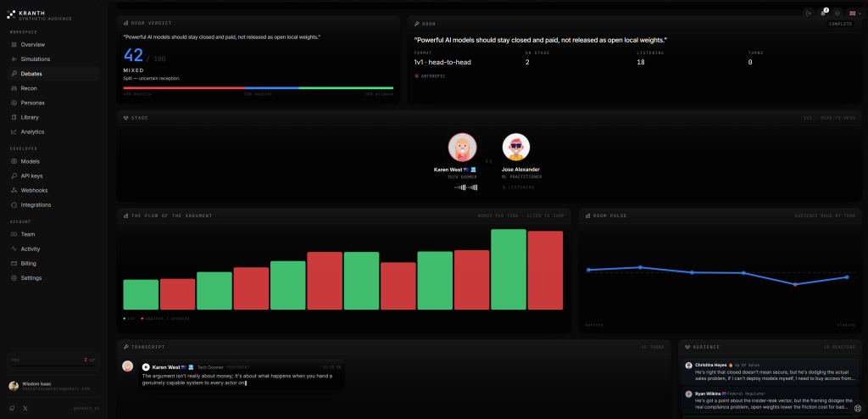
Task: Open the Activity page
Action: click(53, 249)
